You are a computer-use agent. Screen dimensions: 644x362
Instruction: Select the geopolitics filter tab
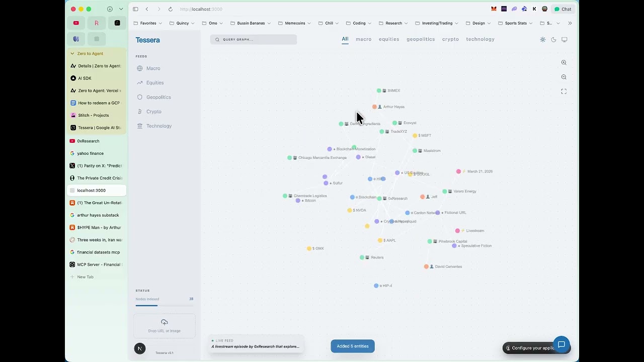pyautogui.click(x=421, y=39)
